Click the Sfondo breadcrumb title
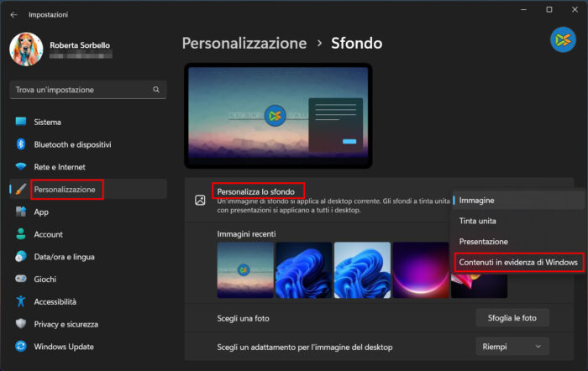Image resolution: width=588 pixels, height=371 pixels. click(357, 44)
